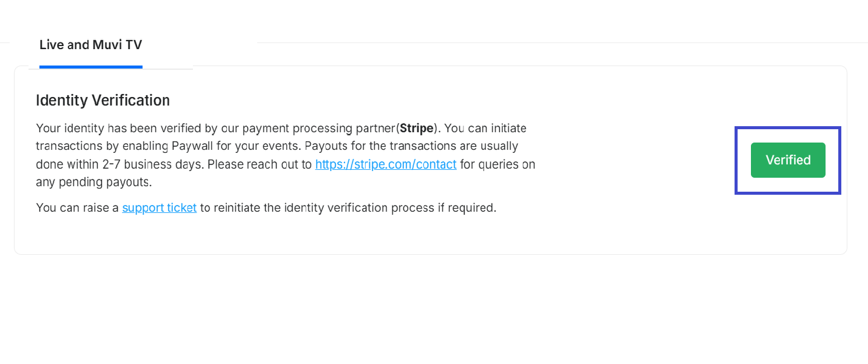Select the Live and Muvi TV tab
Image resolution: width=868 pixels, height=364 pixels.
[x=91, y=45]
